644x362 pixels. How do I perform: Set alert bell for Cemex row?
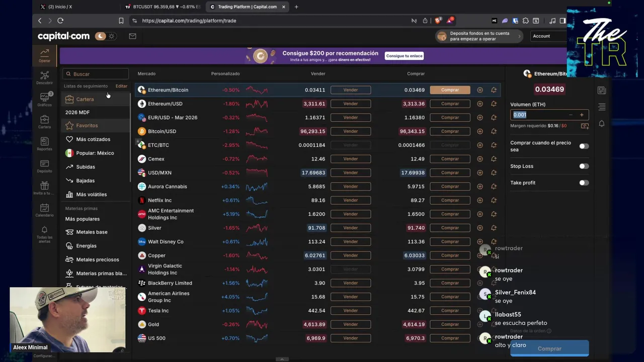click(x=494, y=159)
